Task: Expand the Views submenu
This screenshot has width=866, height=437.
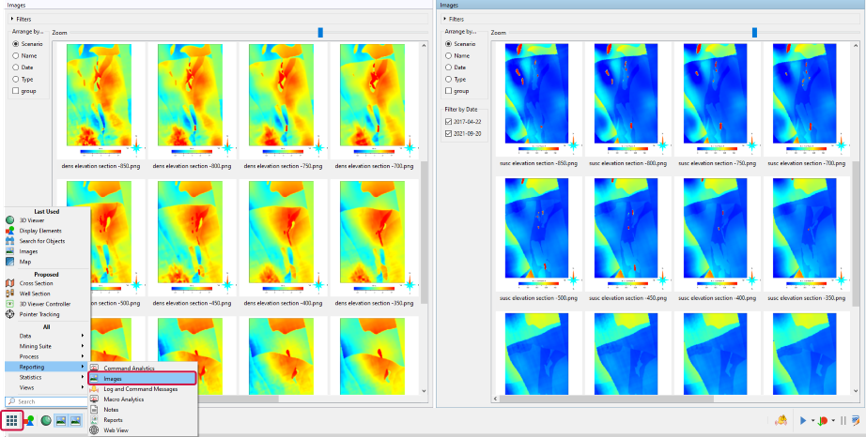Action: tap(47, 387)
